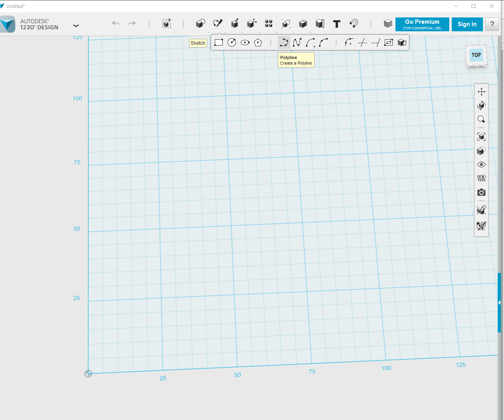Expand the Primitives tool menu

(200, 24)
